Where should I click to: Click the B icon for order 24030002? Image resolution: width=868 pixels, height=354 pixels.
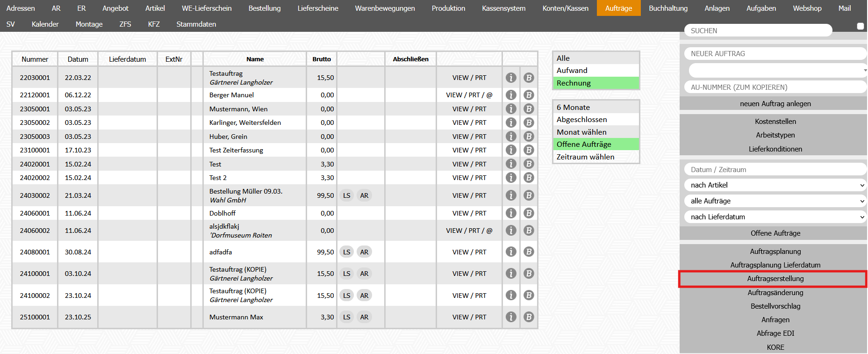529,195
